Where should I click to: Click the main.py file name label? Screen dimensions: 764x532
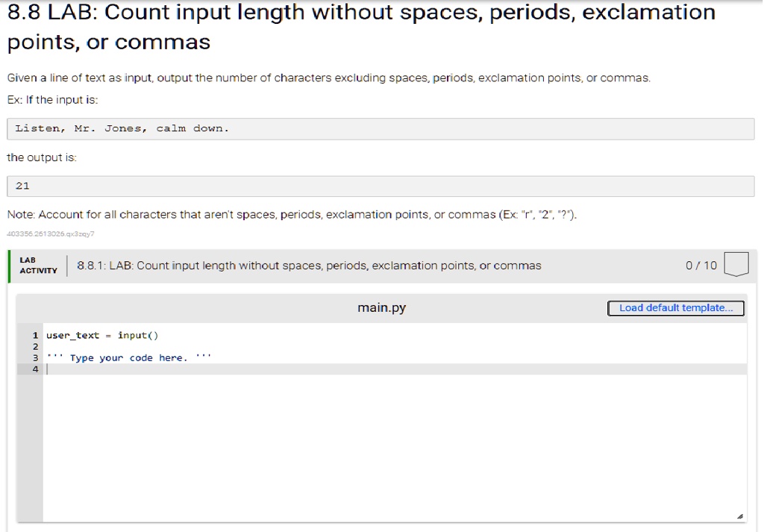[x=381, y=307]
